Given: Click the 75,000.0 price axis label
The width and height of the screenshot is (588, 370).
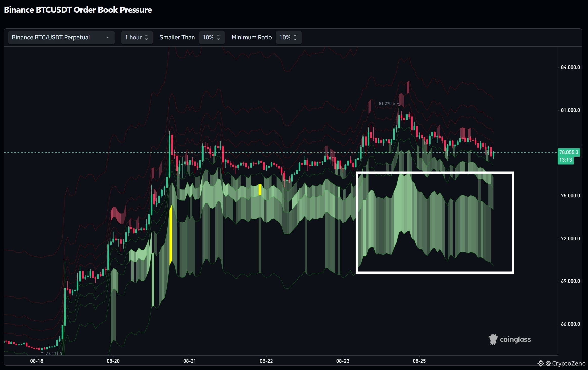Looking at the screenshot, I should (x=570, y=196).
